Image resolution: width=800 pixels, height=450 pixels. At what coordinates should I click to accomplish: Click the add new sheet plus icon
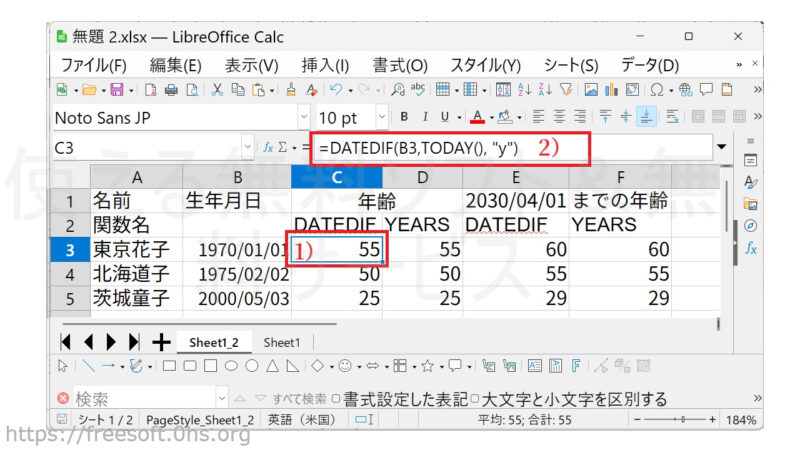[x=160, y=342]
